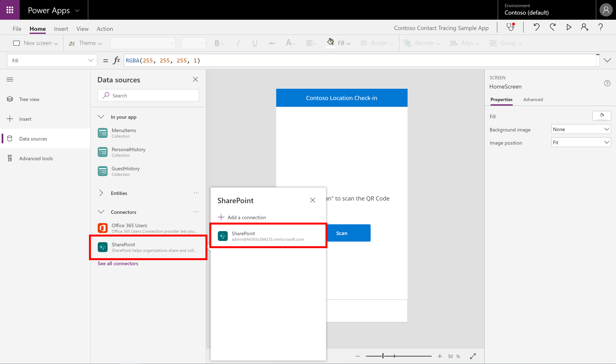Select the PersonalHistory collection
The image size is (616, 364).
[148, 152]
